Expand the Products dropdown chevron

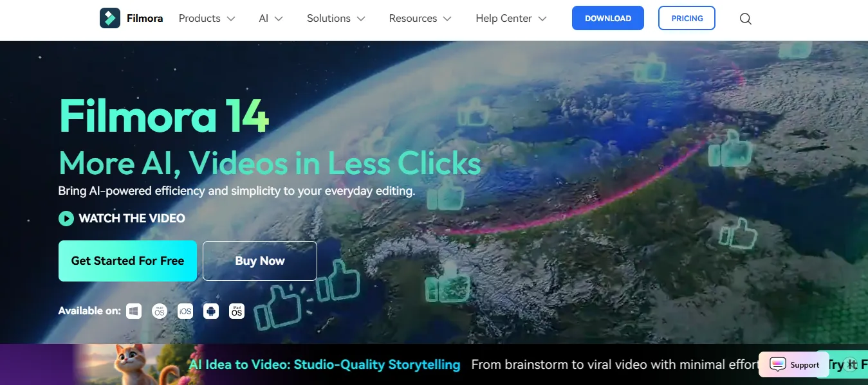[231, 19]
